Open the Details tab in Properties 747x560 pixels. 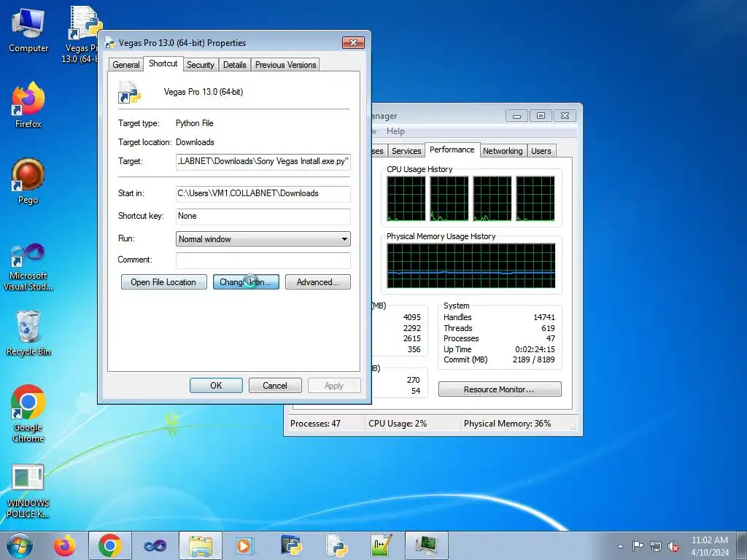click(234, 65)
